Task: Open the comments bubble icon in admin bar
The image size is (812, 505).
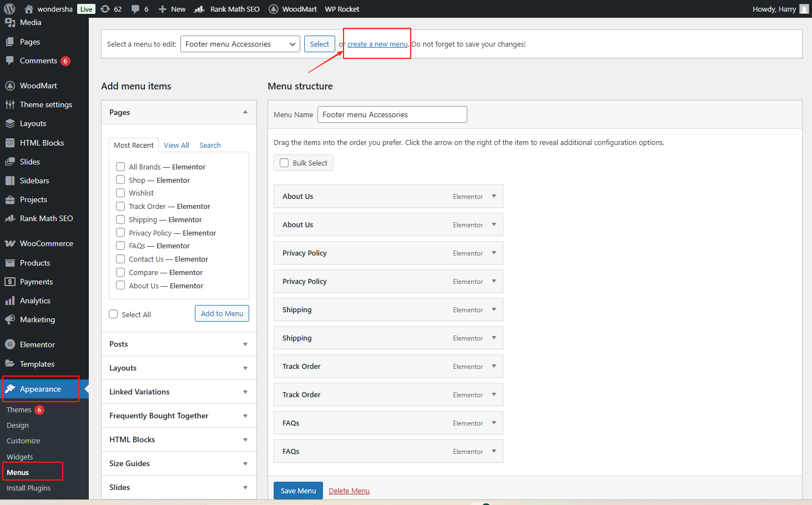Action: pos(135,9)
